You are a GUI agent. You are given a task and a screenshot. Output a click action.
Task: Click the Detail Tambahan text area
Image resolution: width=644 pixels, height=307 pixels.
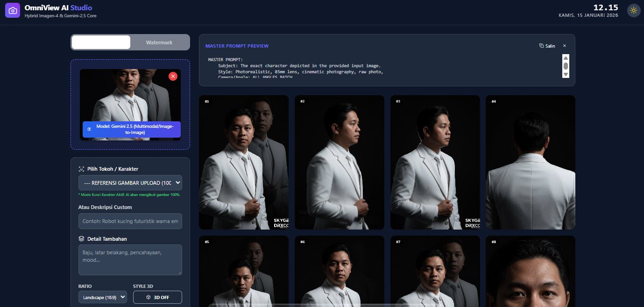pos(130,260)
